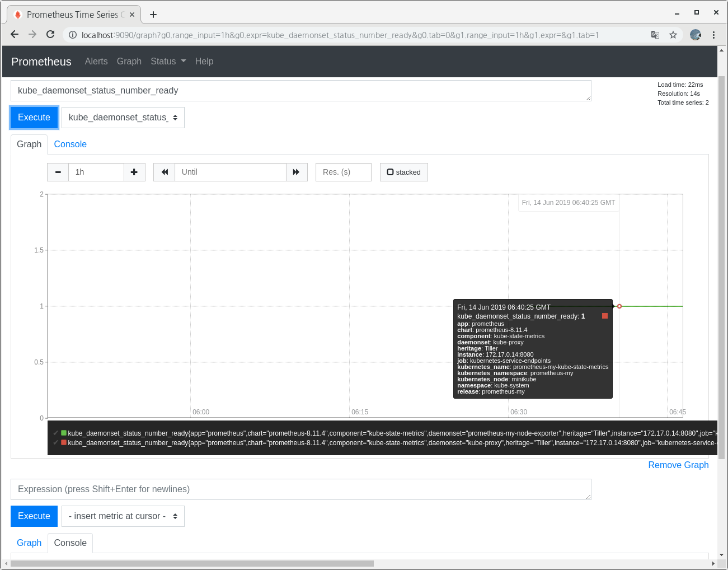The width and height of the screenshot is (728, 570).
Task: Open the Chrome three-dot menu
Action: pyautogui.click(x=713, y=35)
